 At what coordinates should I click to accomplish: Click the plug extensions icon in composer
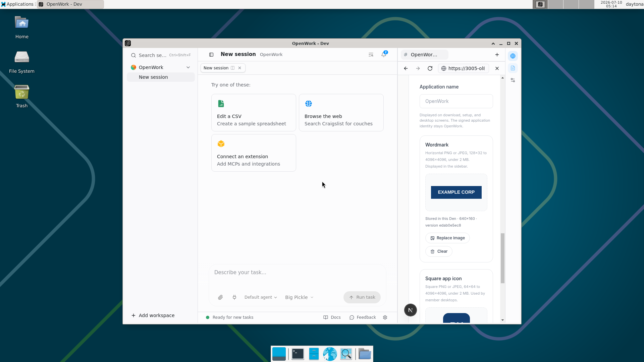234,297
